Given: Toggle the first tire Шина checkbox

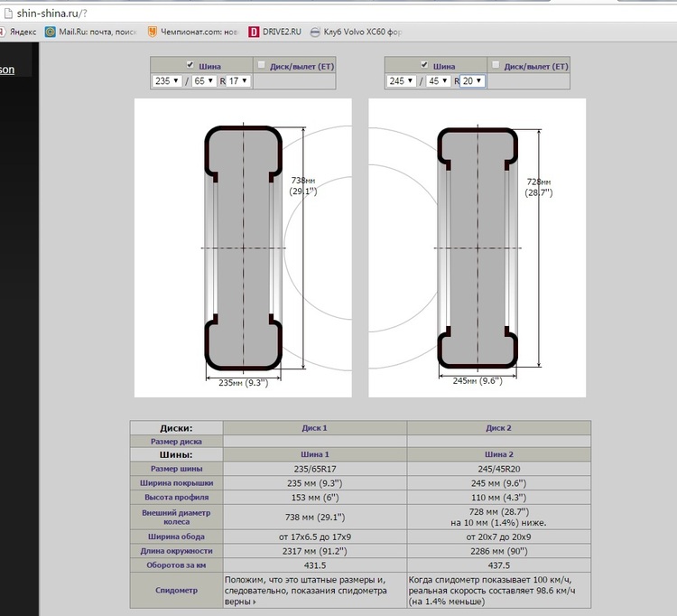Looking at the screenshot, I should pos(189,65).
